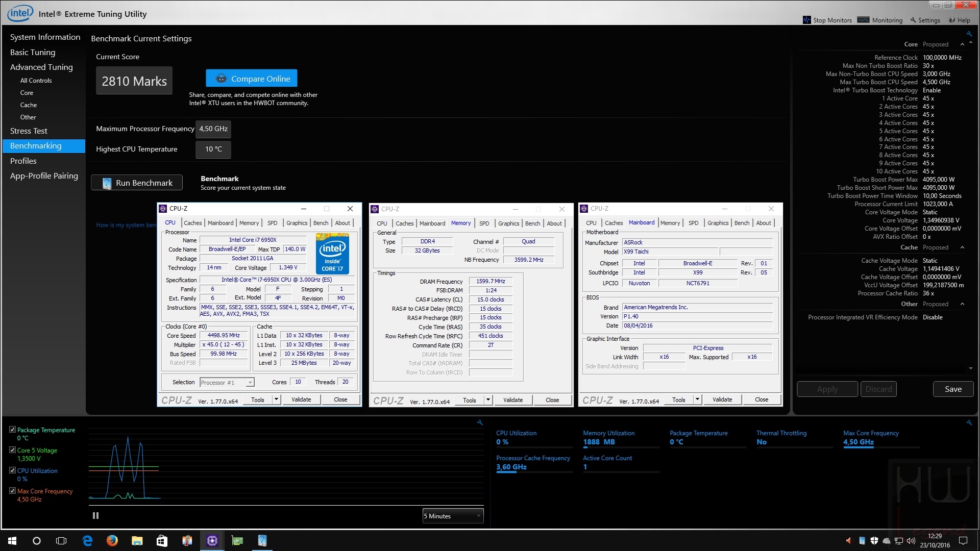Switch to Graphics tab in Mainboard CPU-Z window
Image resolution: width=980 pixels, height=551 pixels.
[x=718, y=223]
